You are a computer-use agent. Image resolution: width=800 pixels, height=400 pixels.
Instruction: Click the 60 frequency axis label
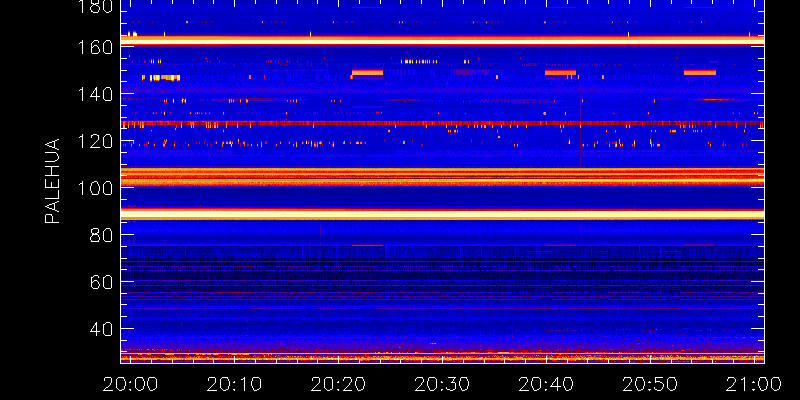click(101, 282)
